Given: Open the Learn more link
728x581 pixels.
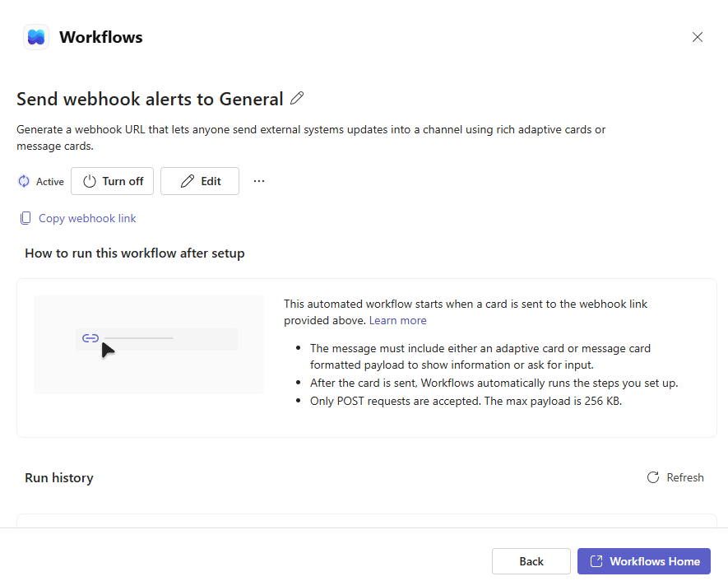Looking at the screenshot, I should [397, 320].
